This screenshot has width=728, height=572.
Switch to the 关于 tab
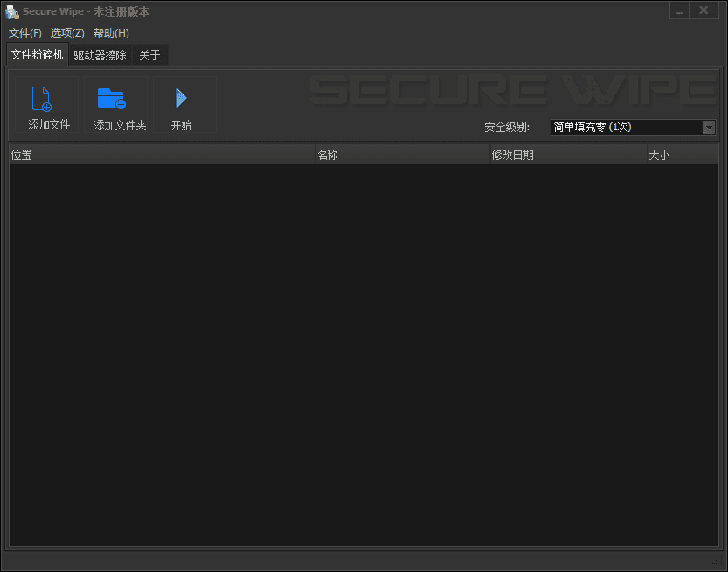tap(149, 54)
